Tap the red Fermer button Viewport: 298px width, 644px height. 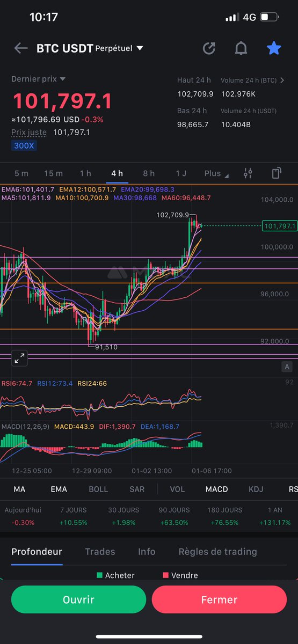(219, 599)
